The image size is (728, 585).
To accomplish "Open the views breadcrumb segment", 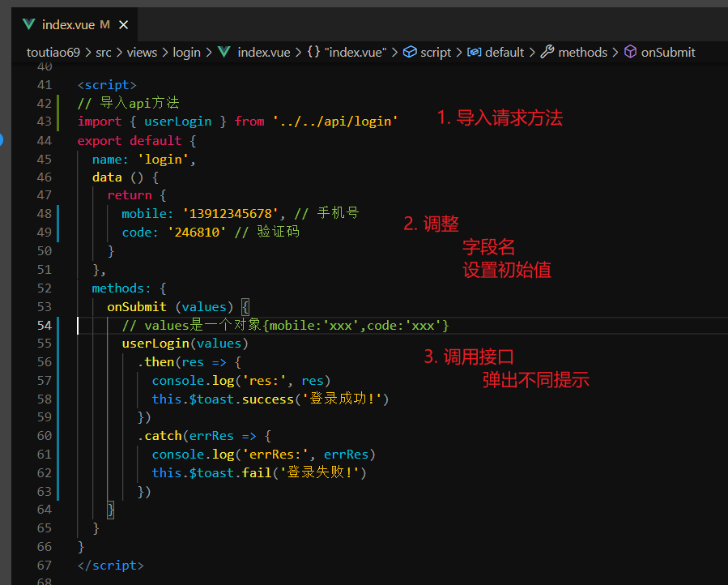I will (x=142, y=53).
